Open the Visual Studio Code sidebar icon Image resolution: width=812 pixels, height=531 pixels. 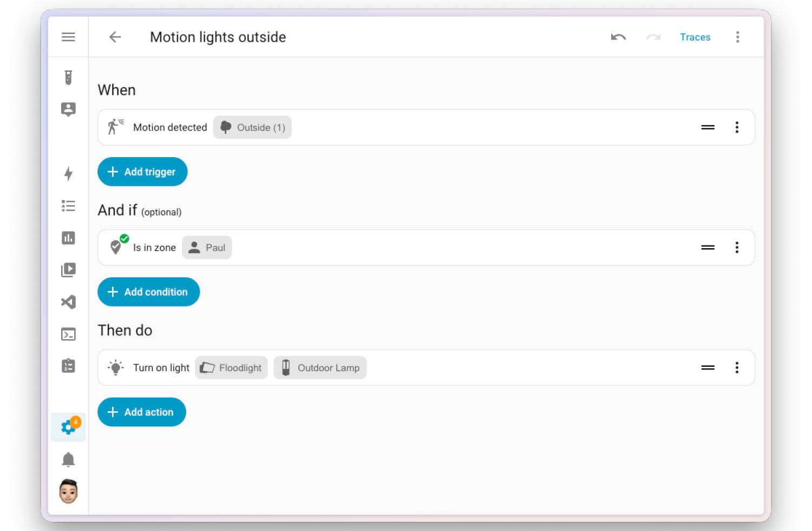pyautogui.click(x=68, y=302)
